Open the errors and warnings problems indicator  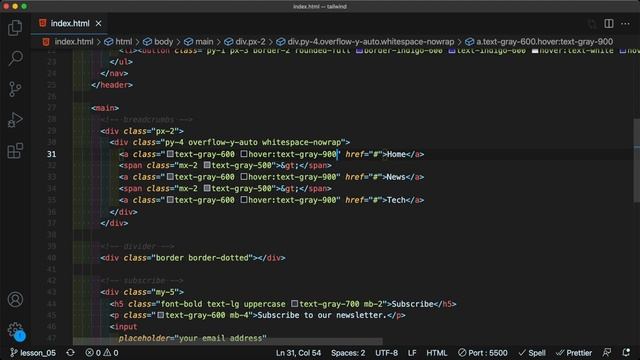102,353
